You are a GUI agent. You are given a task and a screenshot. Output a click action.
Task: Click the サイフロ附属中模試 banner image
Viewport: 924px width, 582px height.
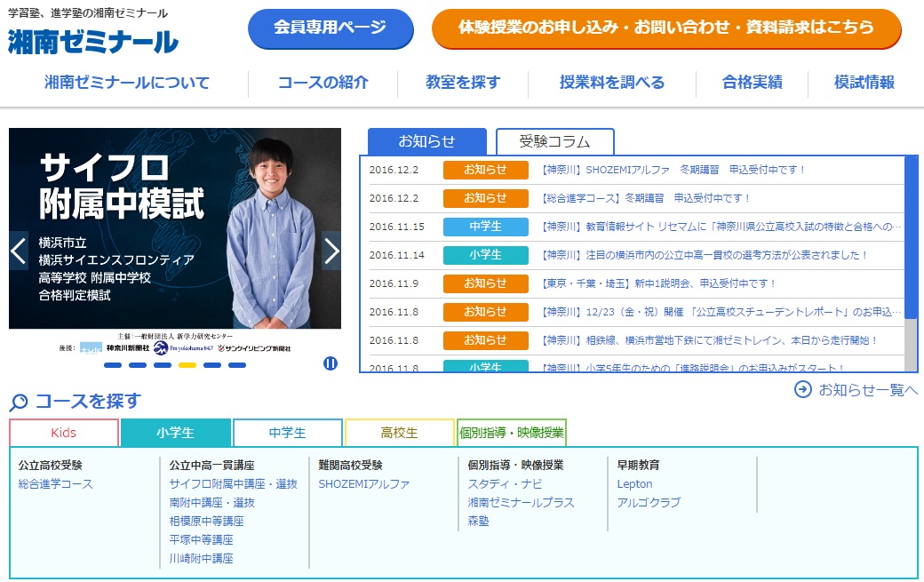[175, 228]
